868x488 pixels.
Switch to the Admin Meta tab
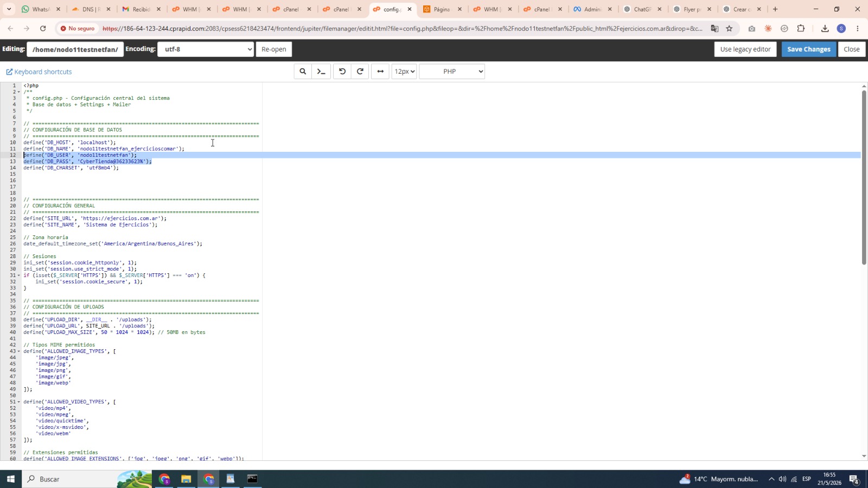[x=592, y=9]
